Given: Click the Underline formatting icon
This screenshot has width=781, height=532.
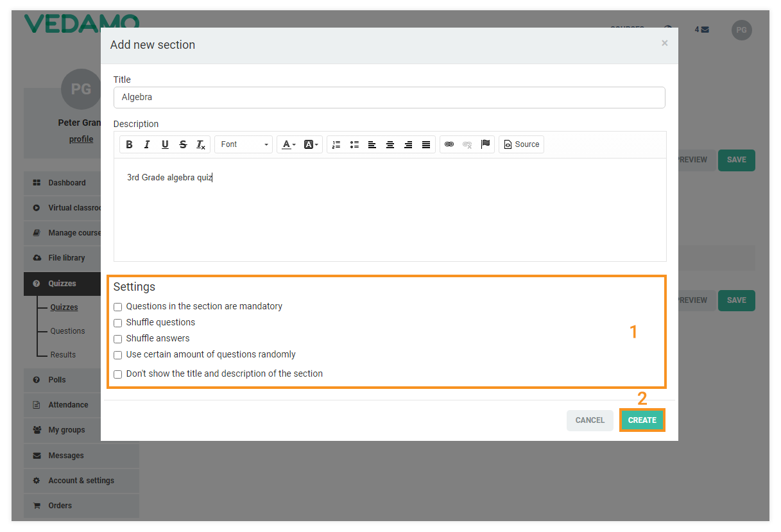Looking at the screenshot, I should tap(165, 144).
